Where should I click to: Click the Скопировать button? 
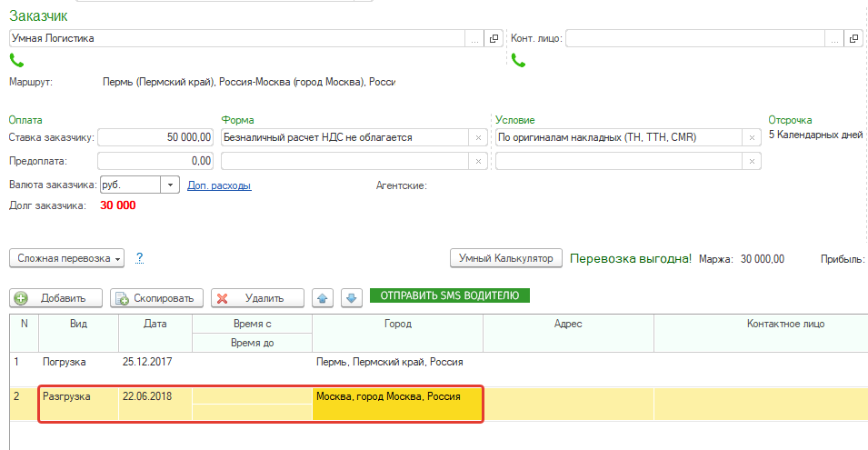pos(156,298)
